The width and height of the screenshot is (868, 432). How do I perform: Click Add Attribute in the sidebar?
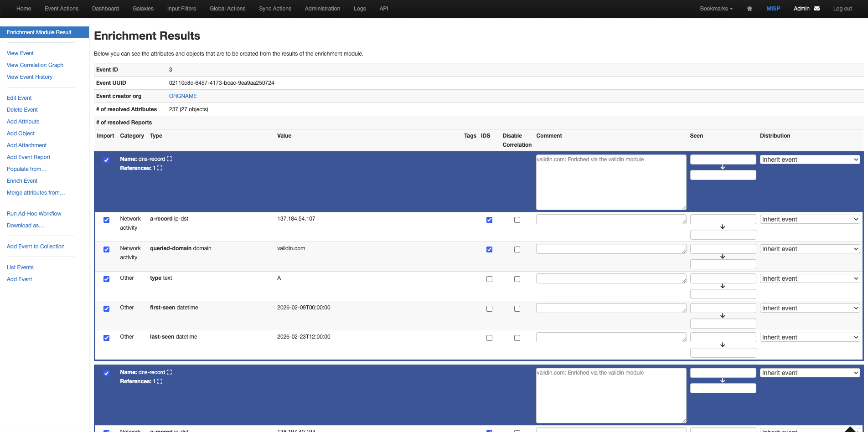pyautogui.click(x=23, y=121)
